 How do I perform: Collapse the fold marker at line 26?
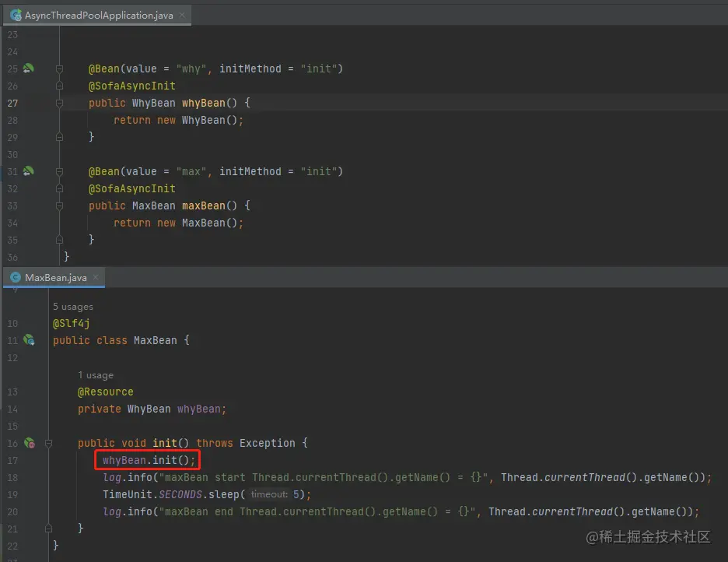tap(59, 86)
